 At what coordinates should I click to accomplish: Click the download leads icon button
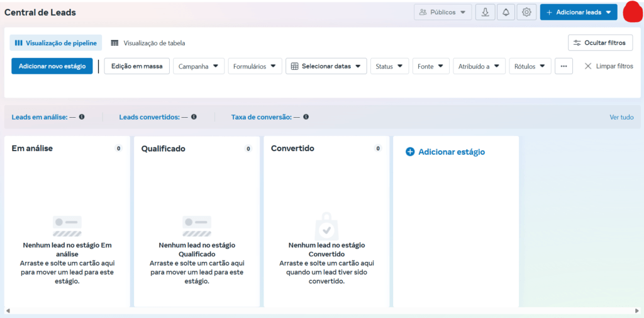(x=485, y=13)
